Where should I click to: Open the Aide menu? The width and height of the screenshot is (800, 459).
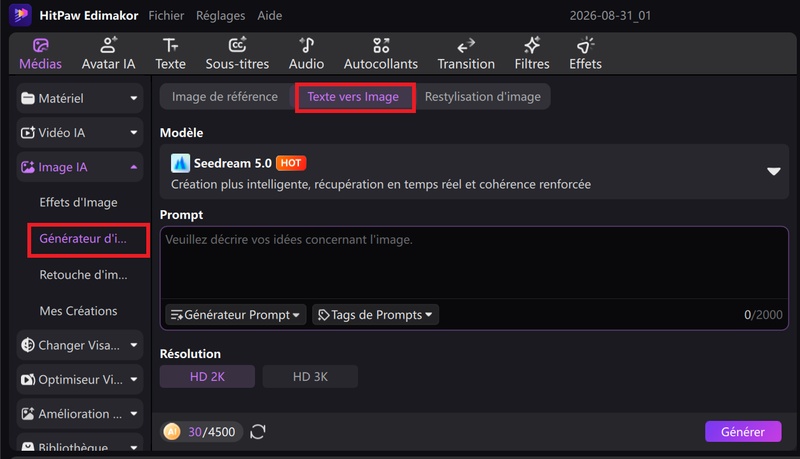tap(269, 16)
